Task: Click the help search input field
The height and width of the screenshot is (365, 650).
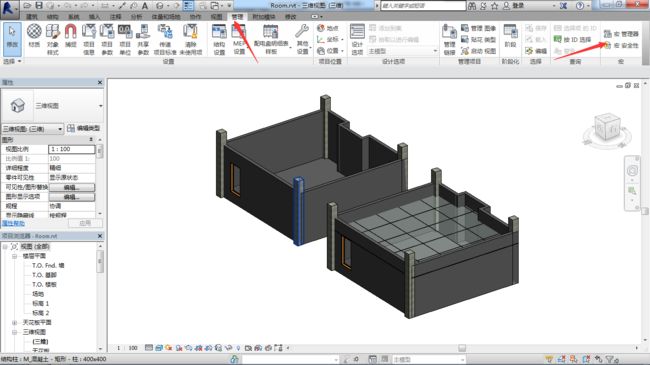Action: tap(423, 6)
